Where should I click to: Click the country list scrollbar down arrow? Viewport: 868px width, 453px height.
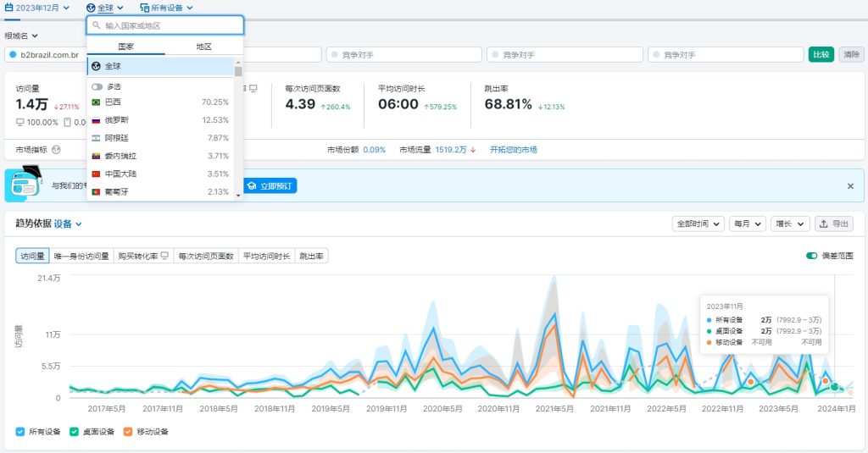(238, 196)
